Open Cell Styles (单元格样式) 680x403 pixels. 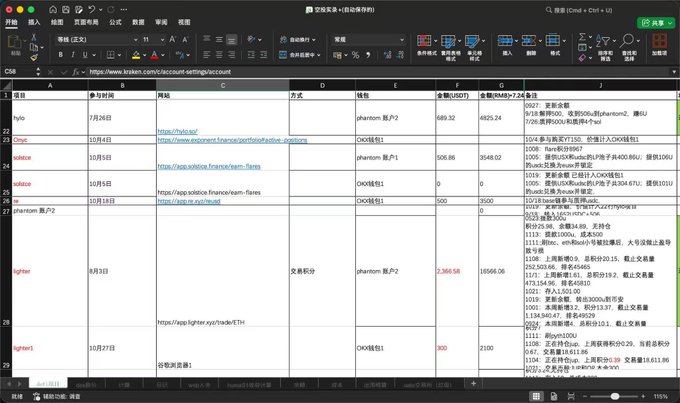click(x=474, y=47)
